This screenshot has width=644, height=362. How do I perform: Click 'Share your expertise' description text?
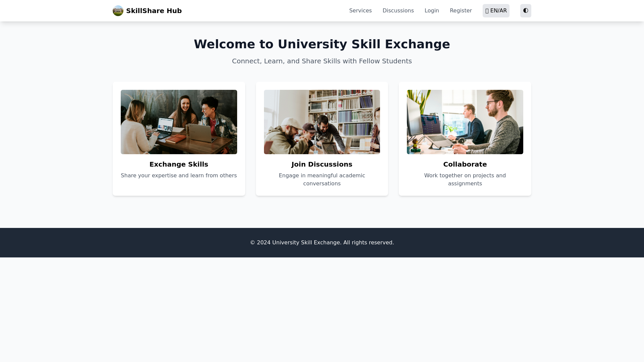pos(179,176)
